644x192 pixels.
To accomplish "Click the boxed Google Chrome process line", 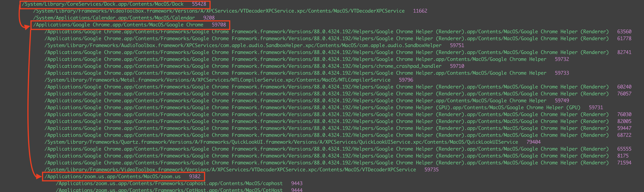I will tap(118, 25).
